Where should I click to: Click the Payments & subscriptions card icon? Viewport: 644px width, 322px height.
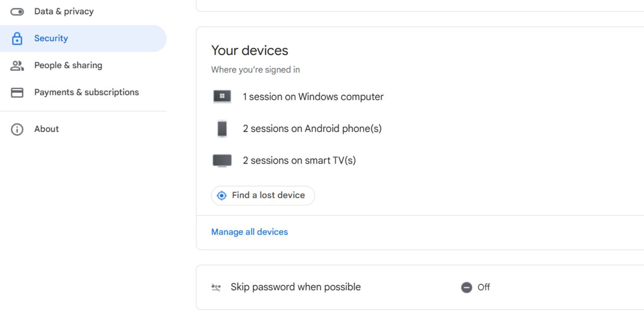pyautogui.click(x=17, y=92)
